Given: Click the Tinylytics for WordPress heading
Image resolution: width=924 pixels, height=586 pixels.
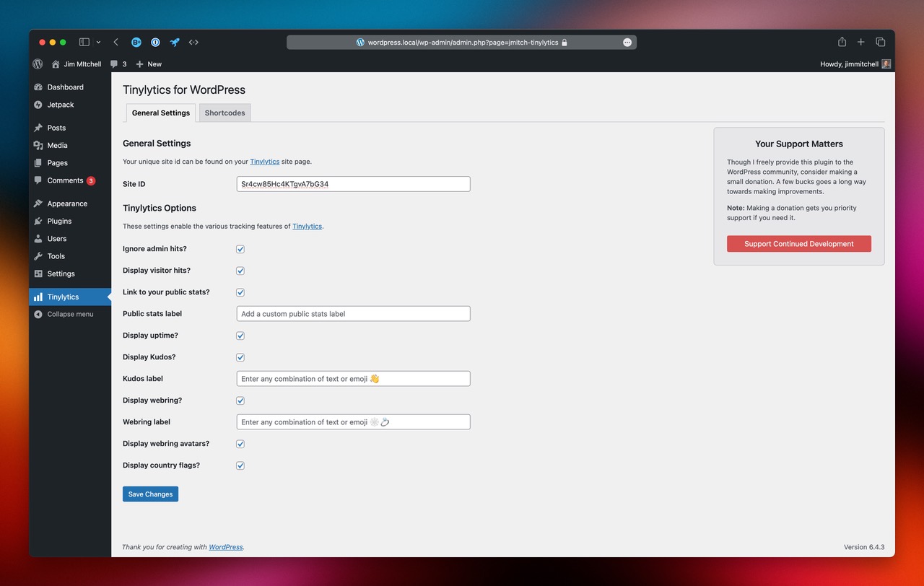Looking at the screenshot, I should (184, 89).
